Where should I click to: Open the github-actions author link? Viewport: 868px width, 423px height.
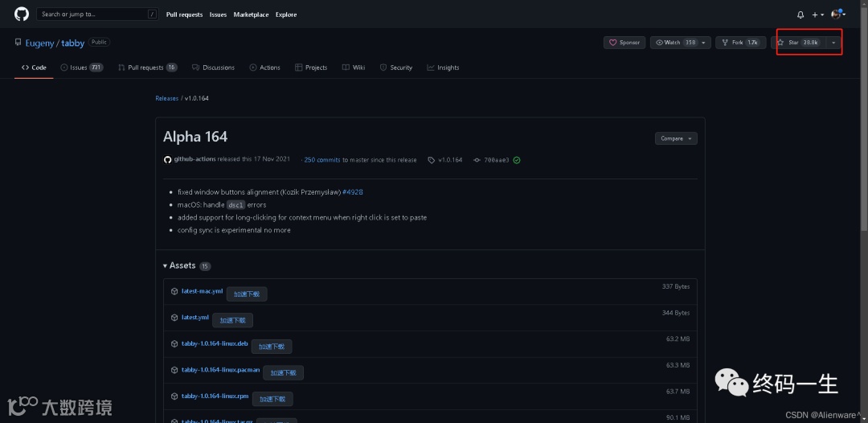(194, 159)
